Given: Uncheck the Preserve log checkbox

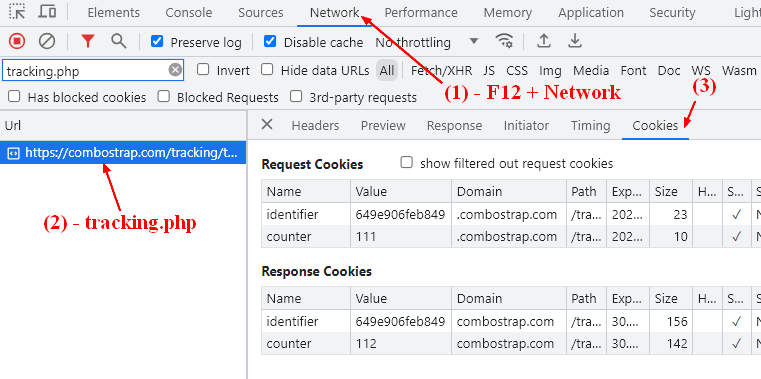Looking at the screenshot, I should click(x=157, y=42).
